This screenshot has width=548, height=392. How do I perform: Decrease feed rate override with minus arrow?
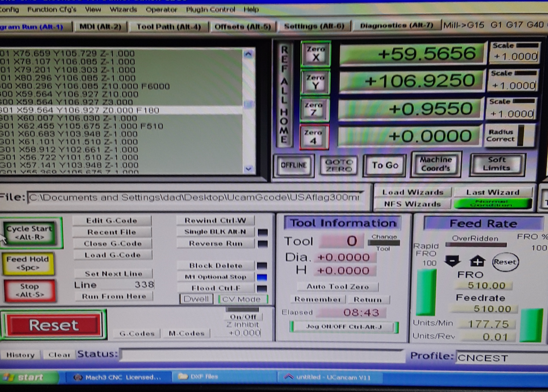coord(452,261)
